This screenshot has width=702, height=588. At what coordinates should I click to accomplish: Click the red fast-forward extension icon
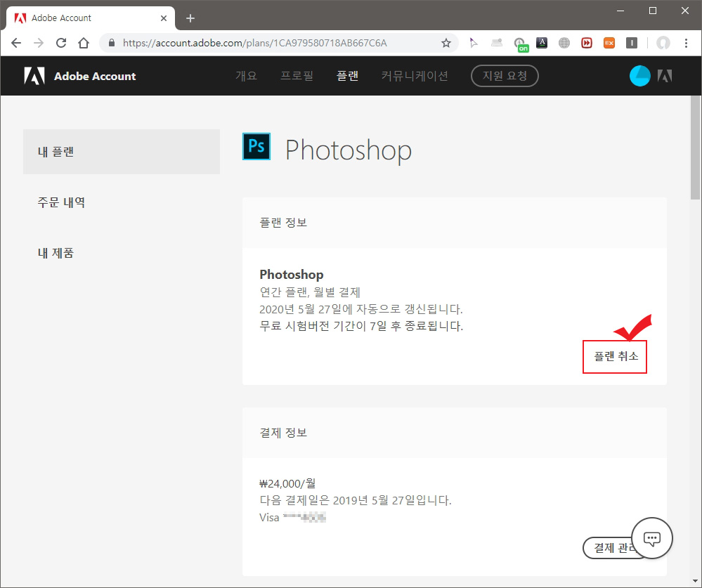click(x=587, y=43)
